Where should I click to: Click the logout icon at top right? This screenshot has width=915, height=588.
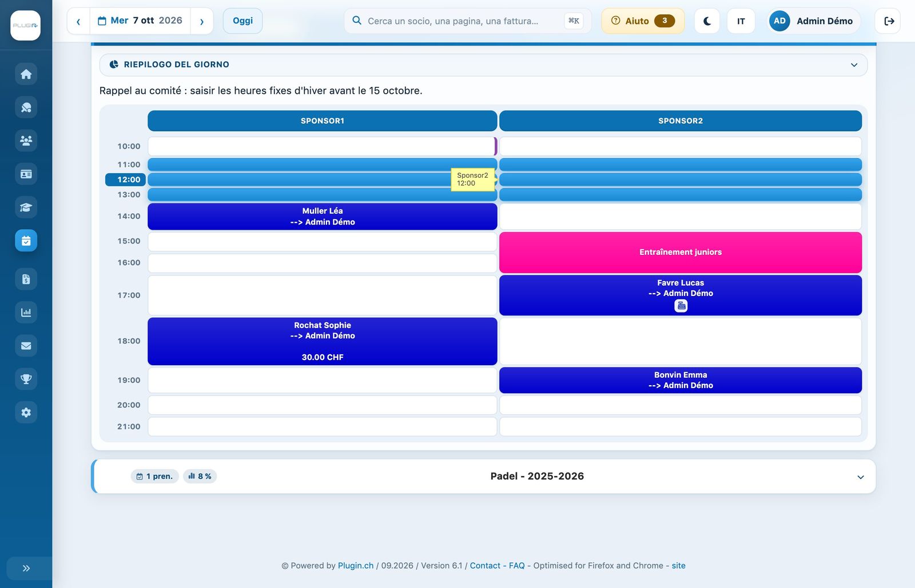click(888, 21)
